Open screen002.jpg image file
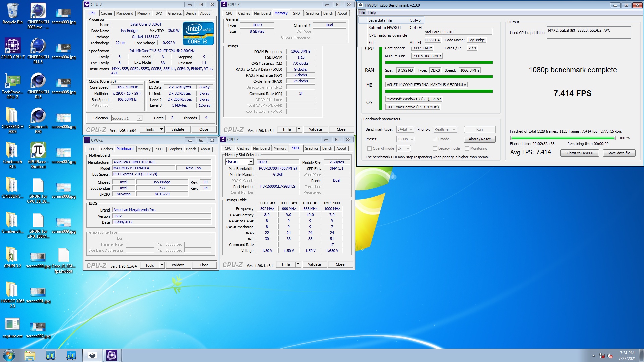Screen dimensions: 644x362 [x=38, y=330]
